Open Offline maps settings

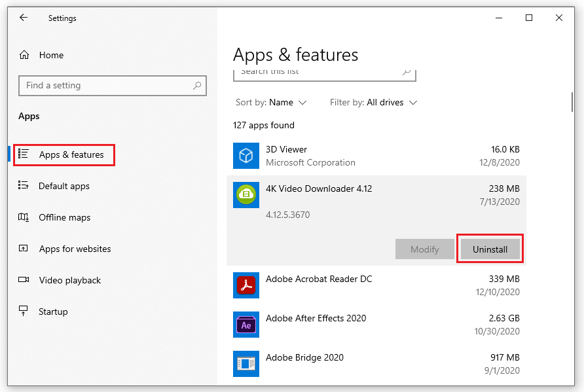click(64, 218)
